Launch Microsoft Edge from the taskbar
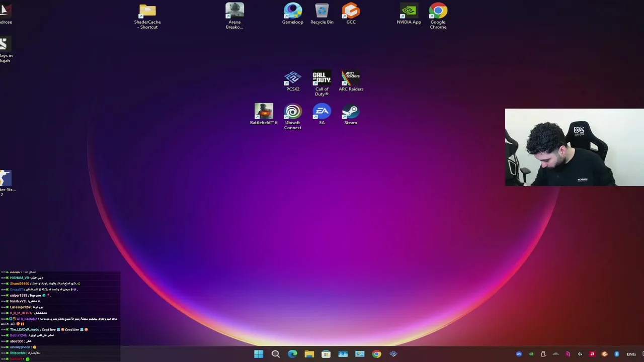Screen dimensions: 644x362 [292, 354]
